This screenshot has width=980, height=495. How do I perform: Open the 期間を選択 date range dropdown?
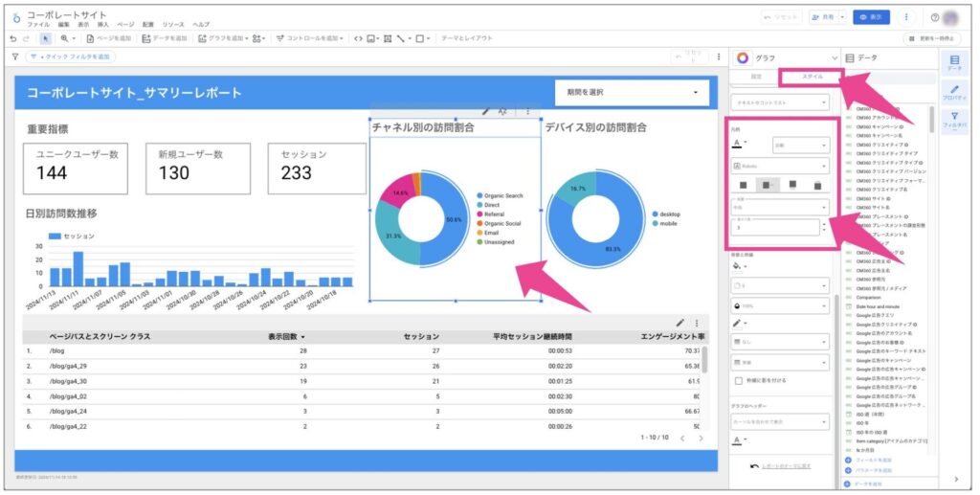click(632, 93)
